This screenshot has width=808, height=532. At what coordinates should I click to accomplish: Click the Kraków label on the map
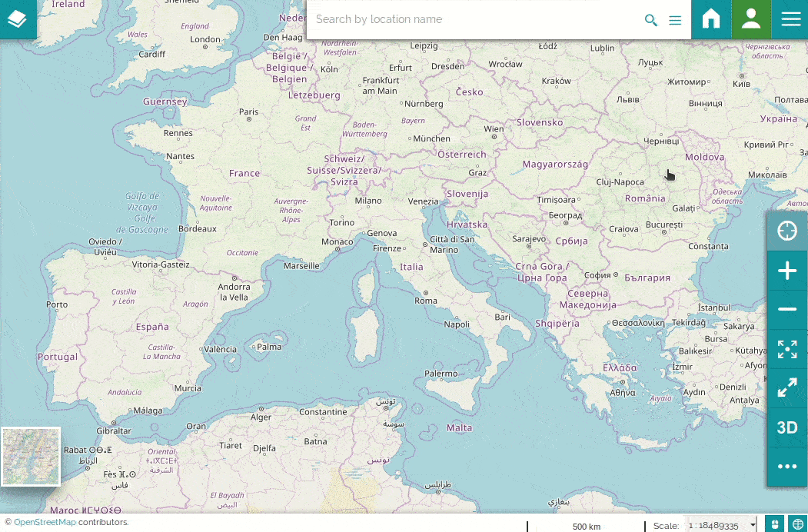click(x=556, y=81)
